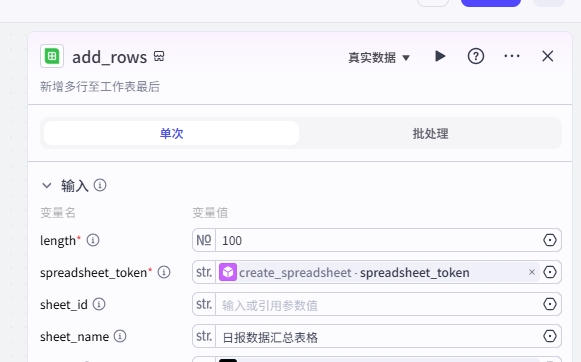Click the No. type selector for length
The height and width of the screenshot is (362, 581).
204,240
